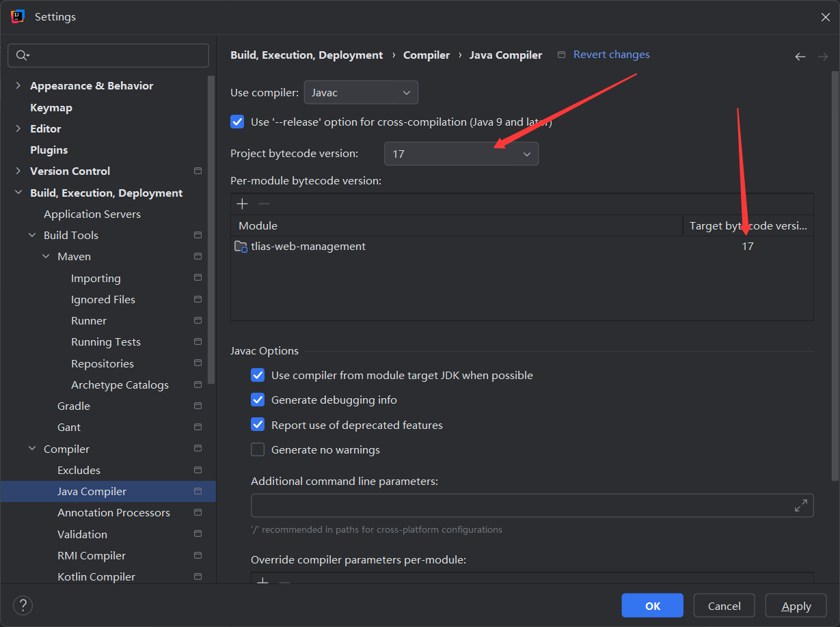Image resolution: width=840 pixels, height=627 pixels.
Task: Click the project-level icon beside Ignored Files
Action: (x=198, y=299)
